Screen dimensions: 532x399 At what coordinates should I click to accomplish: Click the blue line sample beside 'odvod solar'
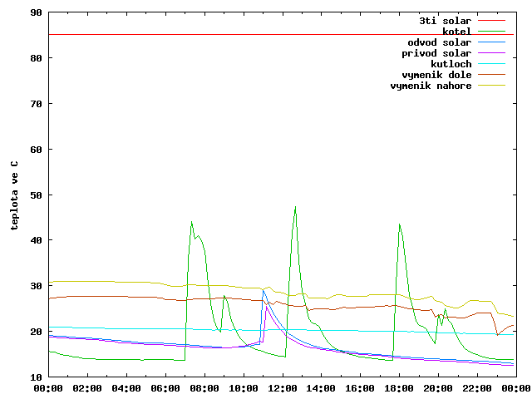pyautogui.click(x=491, y=42)
